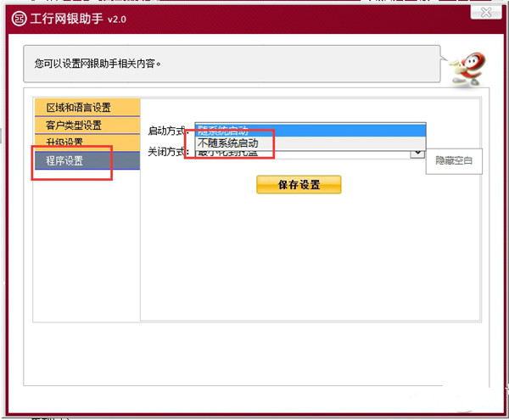This screenshot has width=509, height=420.
Task: Choose highlighted 随系统启动 option
Action: (310, 130)
